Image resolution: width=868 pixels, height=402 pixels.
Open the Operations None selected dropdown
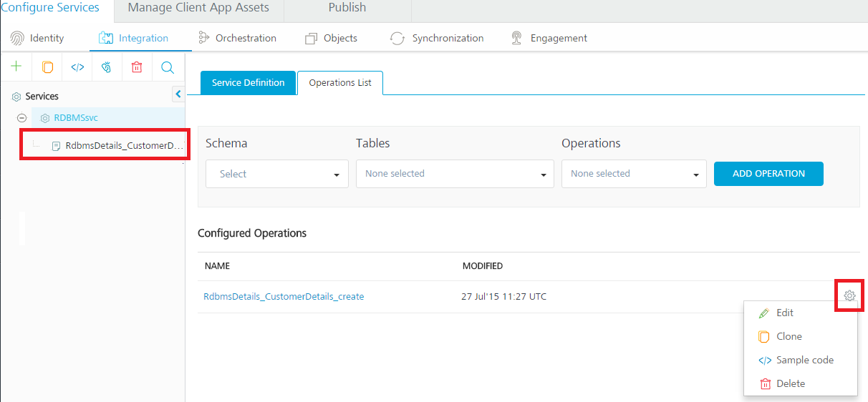pos(634,174)
